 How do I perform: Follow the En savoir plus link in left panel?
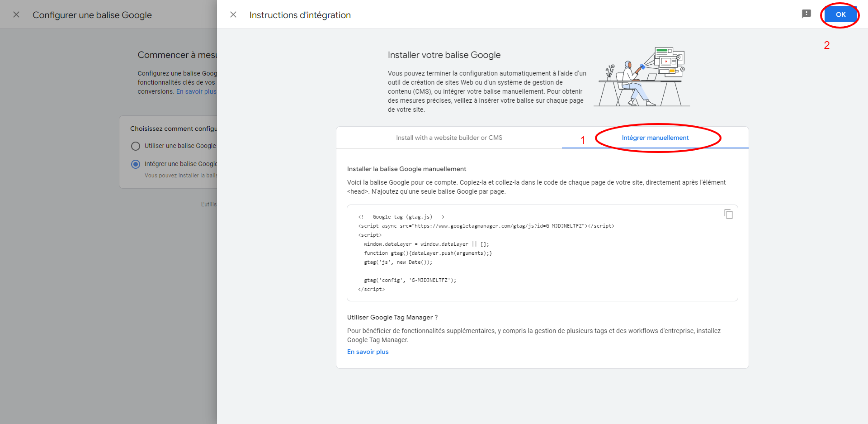(196, 91)
